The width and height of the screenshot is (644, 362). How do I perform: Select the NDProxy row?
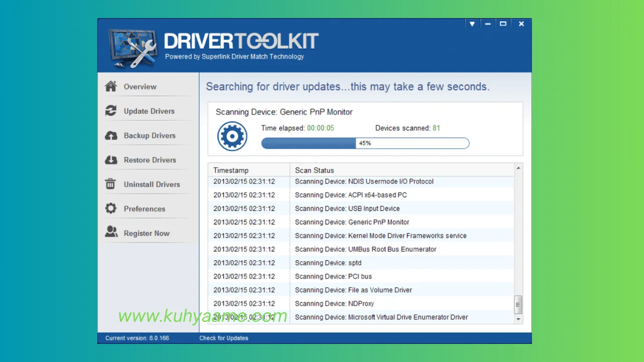point(361,304)
